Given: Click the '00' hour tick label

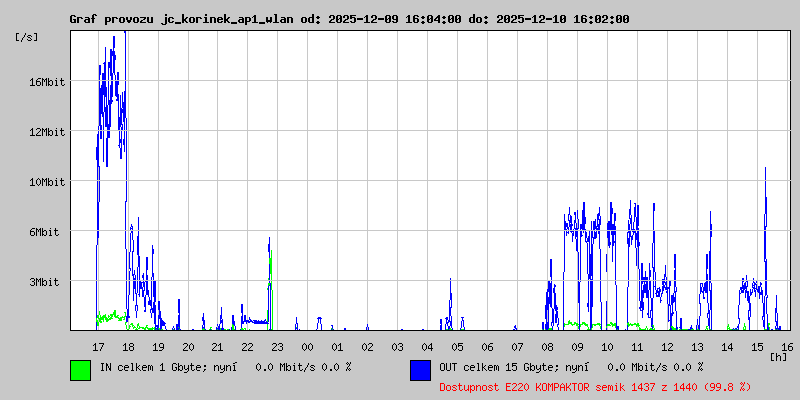Looking at the screenshot, I should pos(308,347).
